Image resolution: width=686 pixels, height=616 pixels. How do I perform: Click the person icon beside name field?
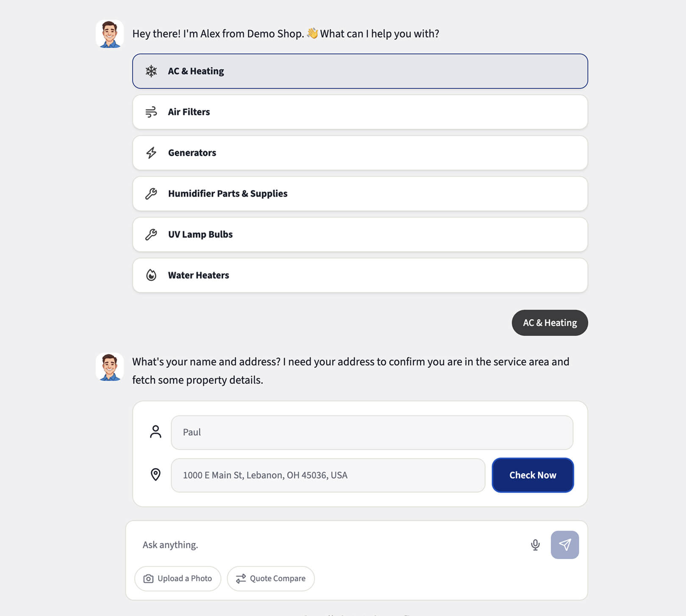point(156,432)
